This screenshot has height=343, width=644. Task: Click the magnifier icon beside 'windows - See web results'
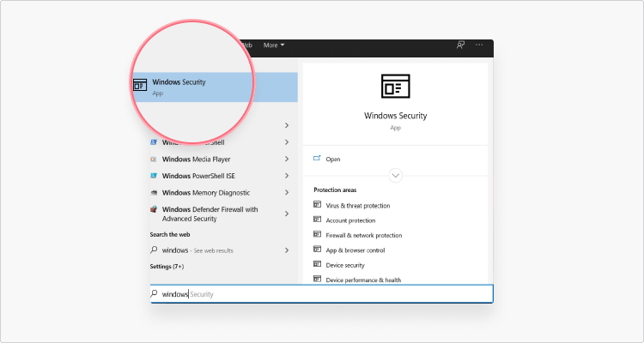coord(154,250)
